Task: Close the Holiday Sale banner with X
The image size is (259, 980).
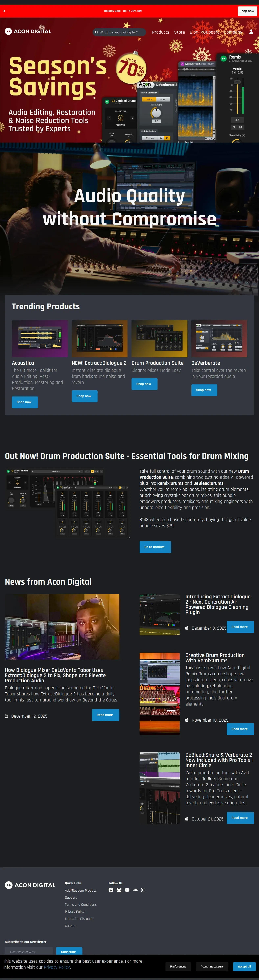Action: click(4, 11)
